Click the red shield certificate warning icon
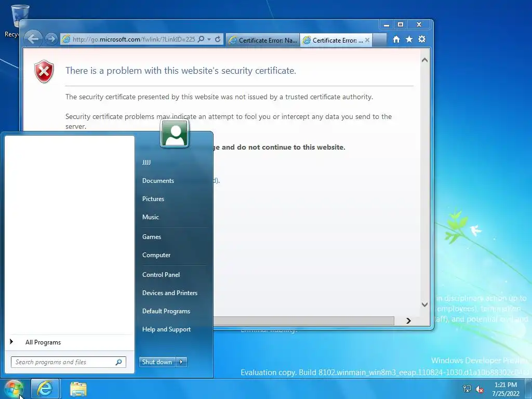Image resolution: width=532 pixels, height=399 pixels. tap(44, 71)
